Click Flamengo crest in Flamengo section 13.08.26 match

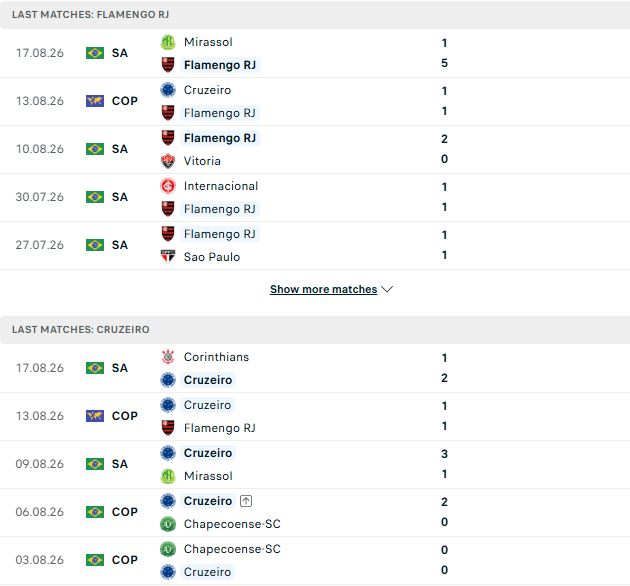[x=168, y=113]
